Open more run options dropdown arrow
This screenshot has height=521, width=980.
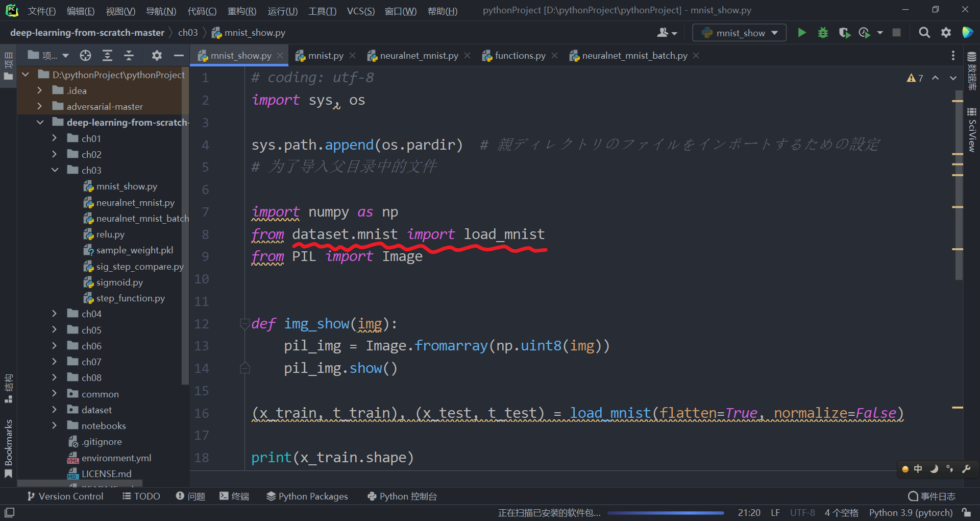point(880,33)
